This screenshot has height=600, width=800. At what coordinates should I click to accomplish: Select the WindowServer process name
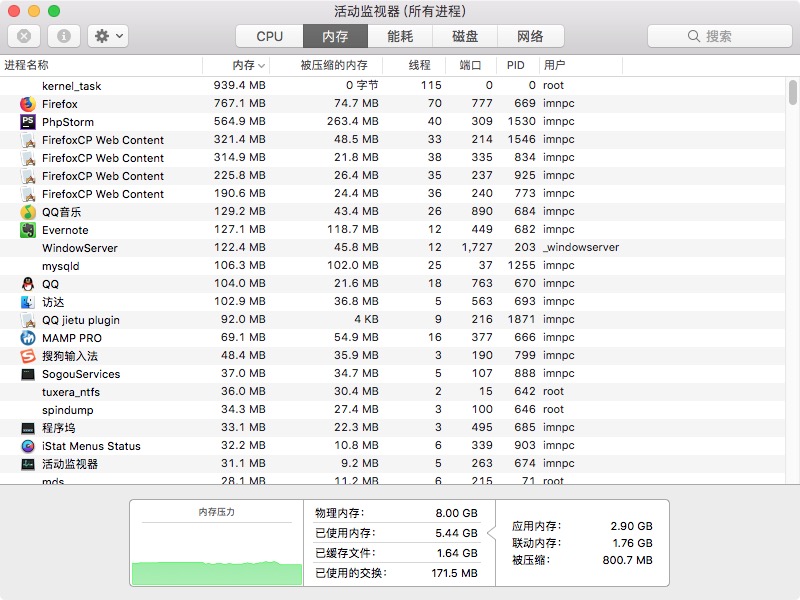80,248
